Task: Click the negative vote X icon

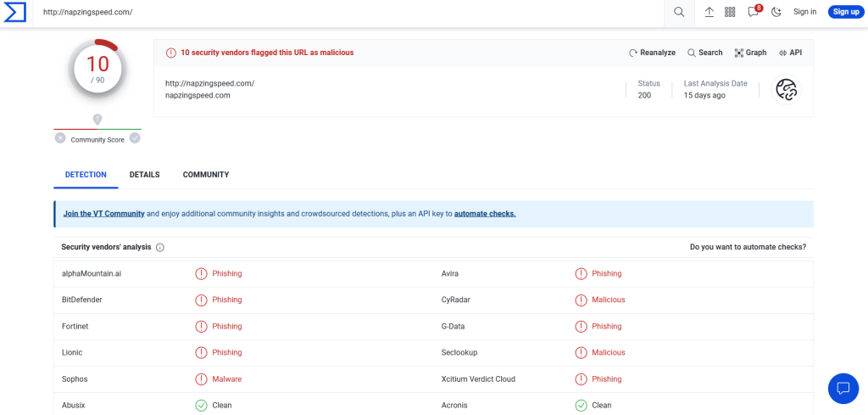Action: (60, 138)
